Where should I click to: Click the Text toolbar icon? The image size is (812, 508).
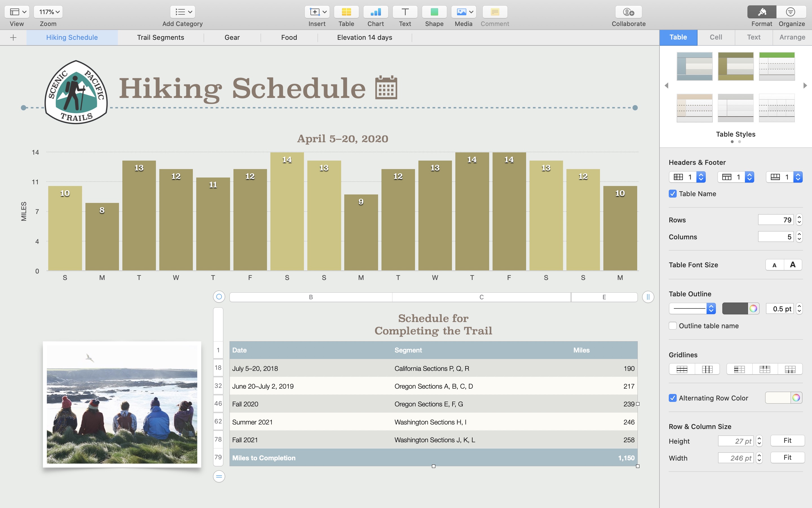coord(405,12)
